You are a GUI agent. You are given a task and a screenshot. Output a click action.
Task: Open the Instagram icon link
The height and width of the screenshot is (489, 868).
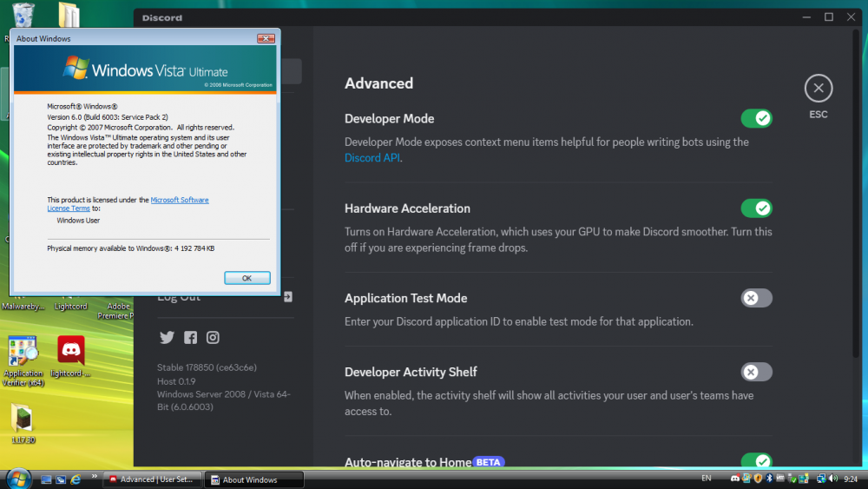pyautogui.click(x=213, y=338)
